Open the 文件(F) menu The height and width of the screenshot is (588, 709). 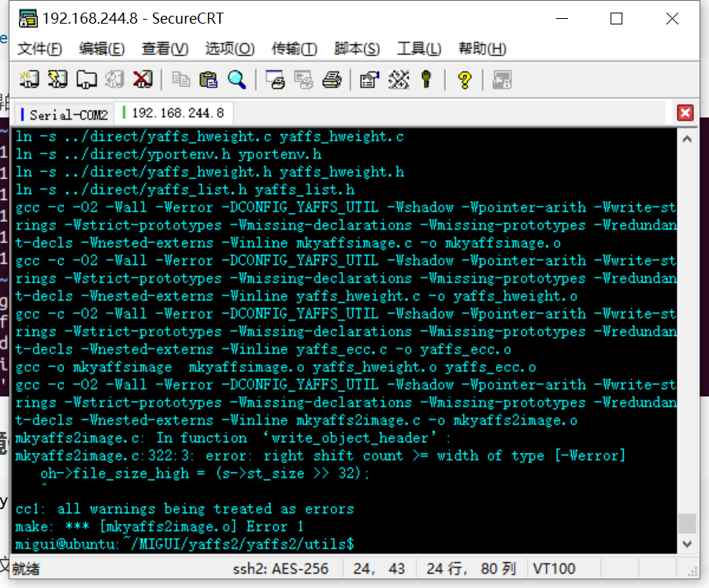39,48
